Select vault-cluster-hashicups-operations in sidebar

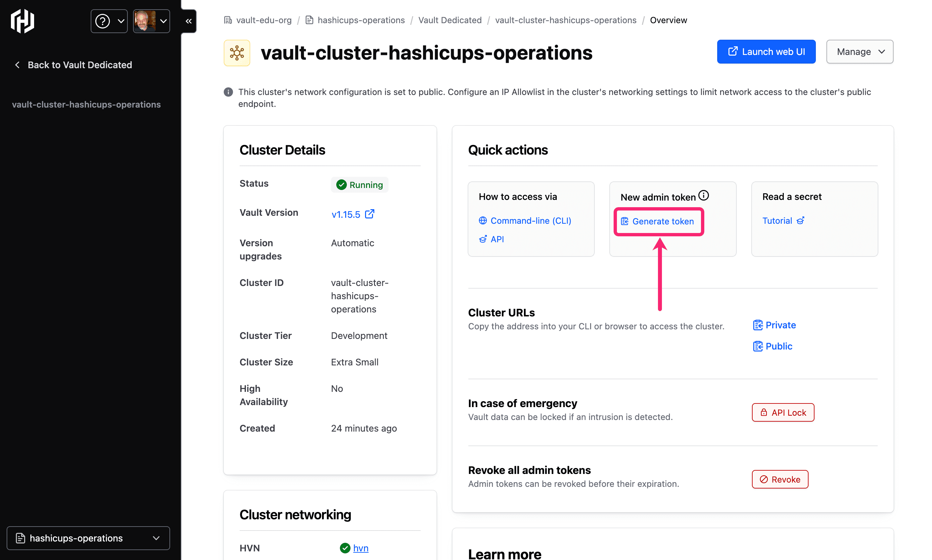[x=86, y=105]
